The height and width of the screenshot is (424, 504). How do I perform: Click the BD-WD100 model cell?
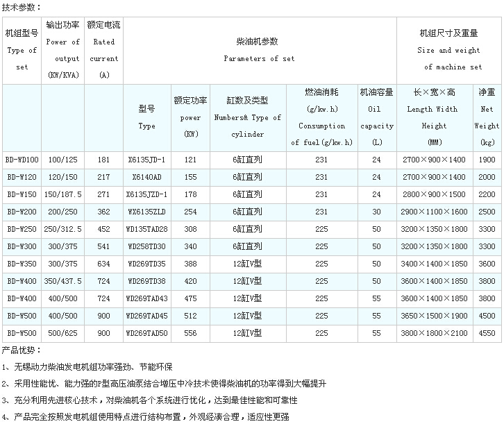pyautogui.click(x=22, y=160)
